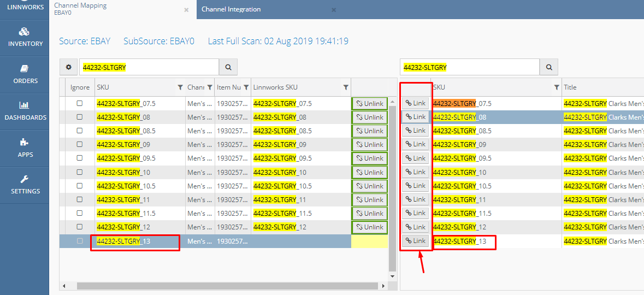Tick Ignore checkbox for 44232-SLTGRY_09
This screenshot has height=295, width=644.
[80, 144]
